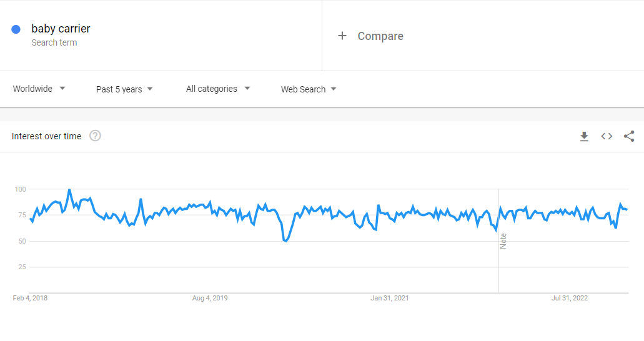This screenshot has width=644, height=341.
Task: Click the Feb 4, 2018 axis label
Action: pos(30,298)
